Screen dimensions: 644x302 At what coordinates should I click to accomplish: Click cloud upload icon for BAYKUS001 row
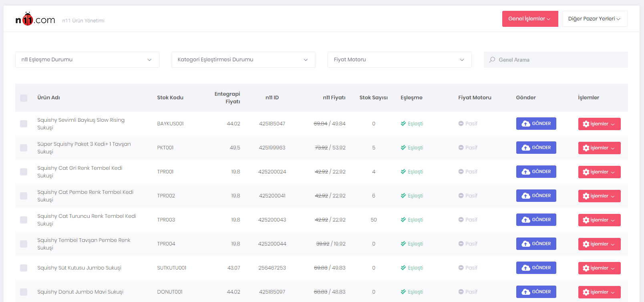click(x=526, y=124)
